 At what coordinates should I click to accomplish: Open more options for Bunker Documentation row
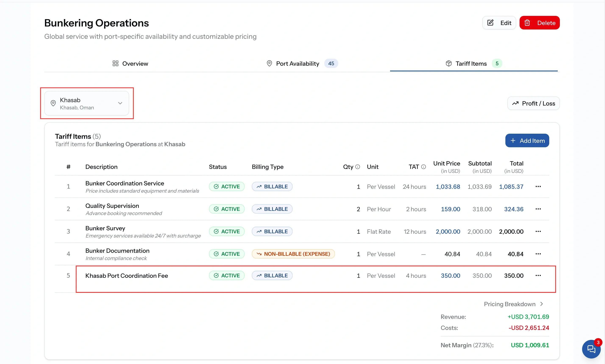538,254
